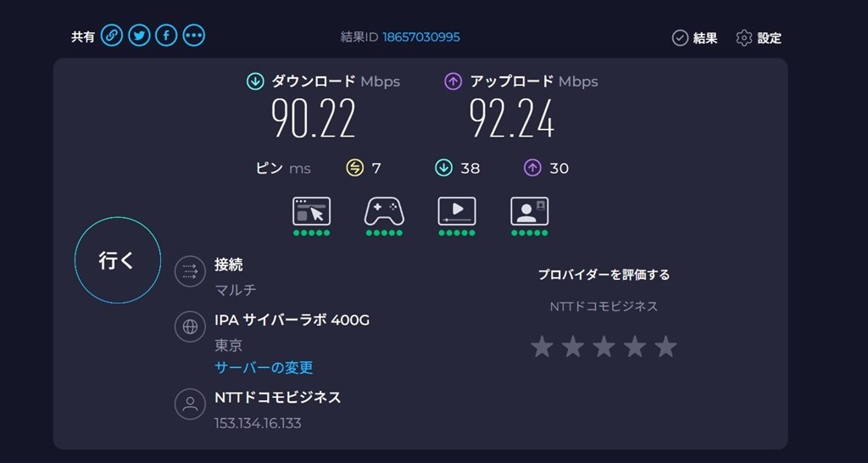
Task: Click the IP address 153.134.16.133
Action: (x=258, y=424)
